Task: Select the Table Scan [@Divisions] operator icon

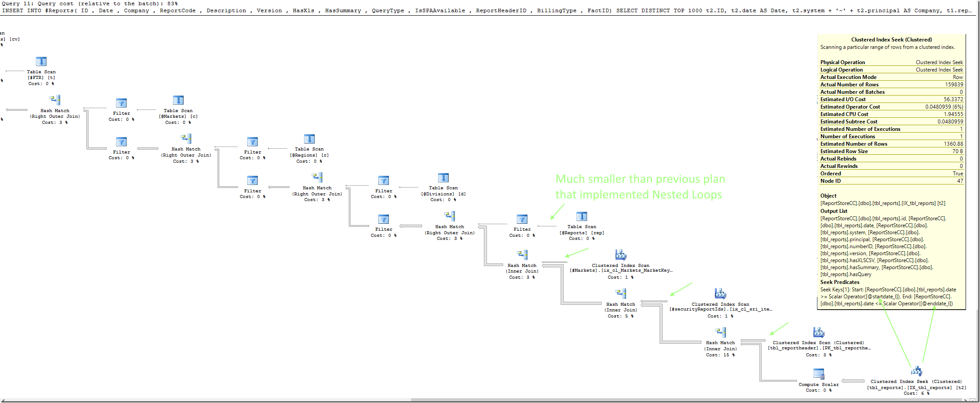Action: pyautogui.click(x=443, y=178)
